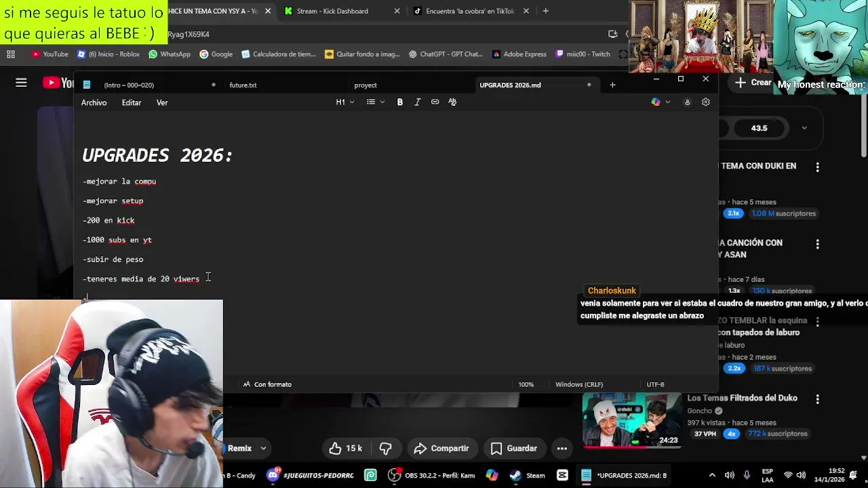Open Steam from taskbar
The height and width of the screenshot is (488, 868).
coord(528,475)
